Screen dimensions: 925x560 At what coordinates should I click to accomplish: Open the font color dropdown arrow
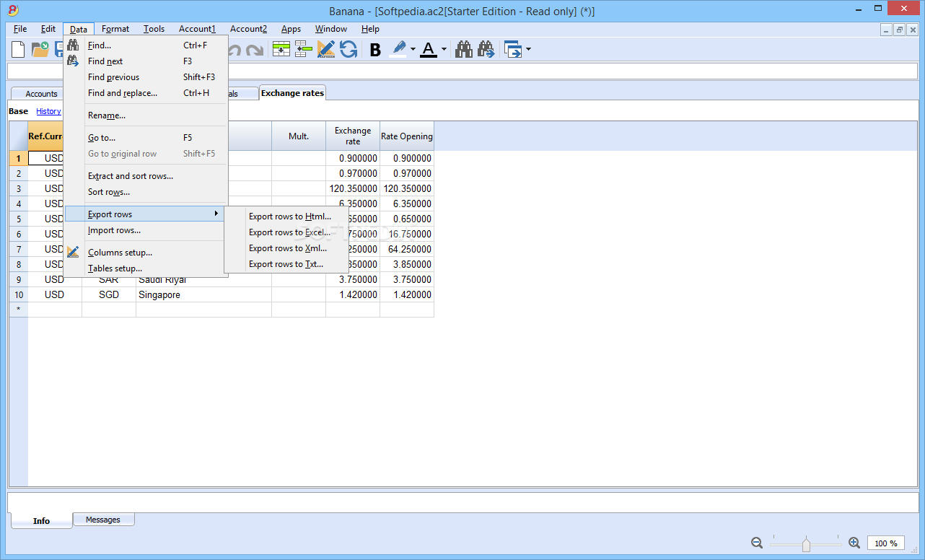pyautogui.click(x=444, y=50)
